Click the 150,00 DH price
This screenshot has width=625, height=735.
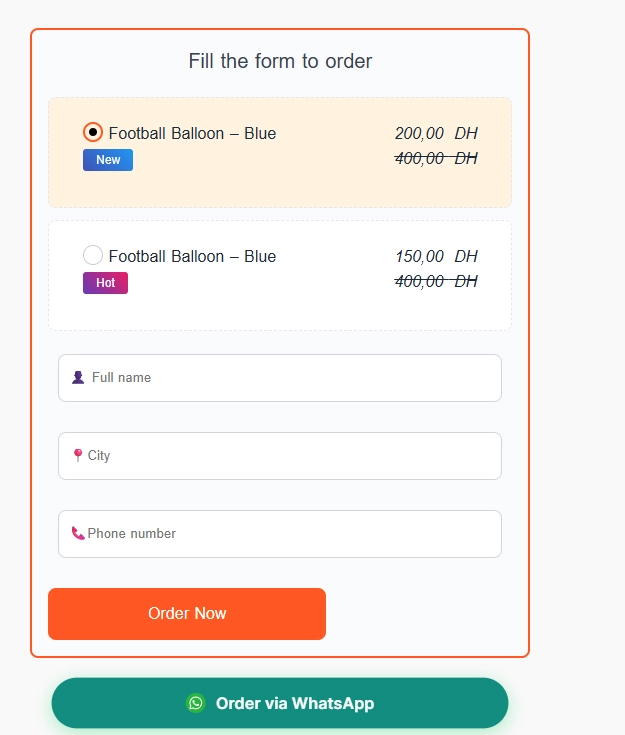(x=436, y=256)
